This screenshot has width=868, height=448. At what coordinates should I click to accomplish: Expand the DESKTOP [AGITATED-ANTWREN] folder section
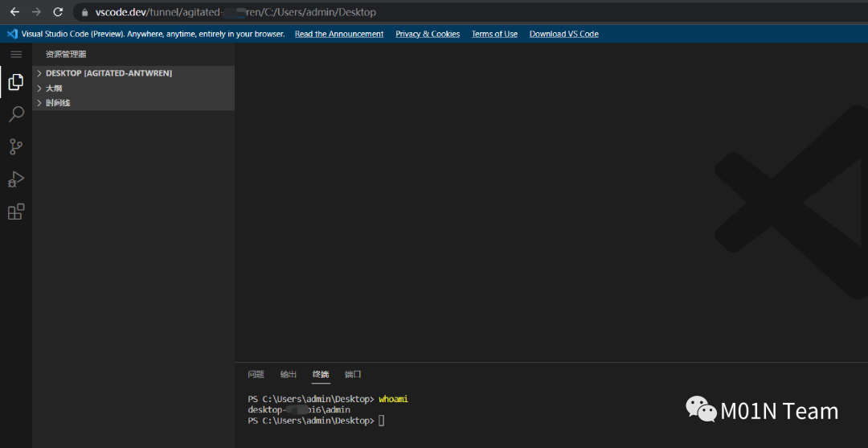click(133, 73)
